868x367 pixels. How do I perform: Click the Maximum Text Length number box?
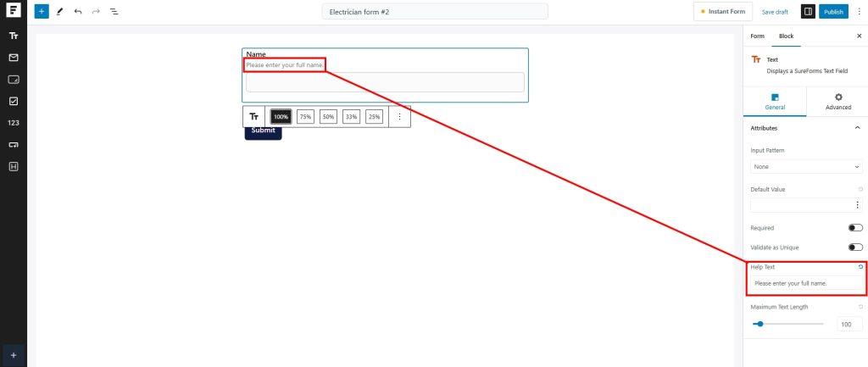point(849,325)
